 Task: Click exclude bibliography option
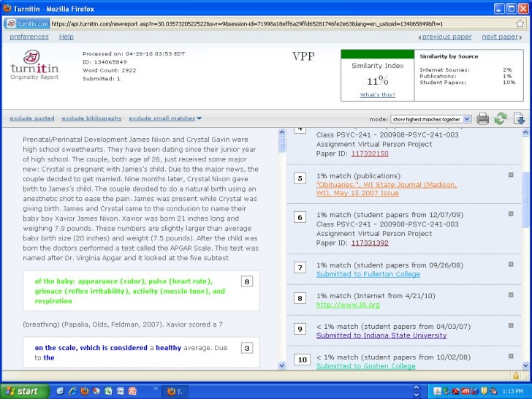tap(91, 118)
